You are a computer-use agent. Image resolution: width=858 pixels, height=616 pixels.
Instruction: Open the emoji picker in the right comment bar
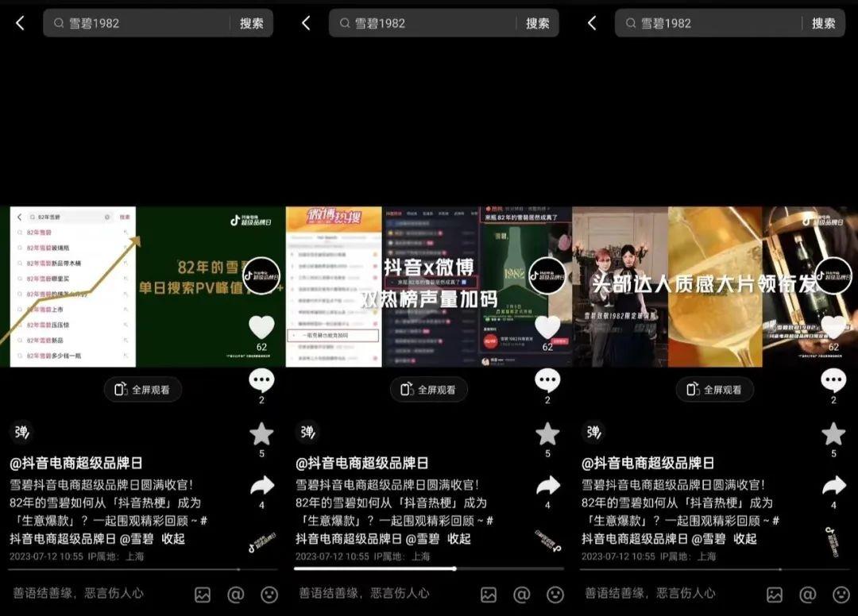841,594
